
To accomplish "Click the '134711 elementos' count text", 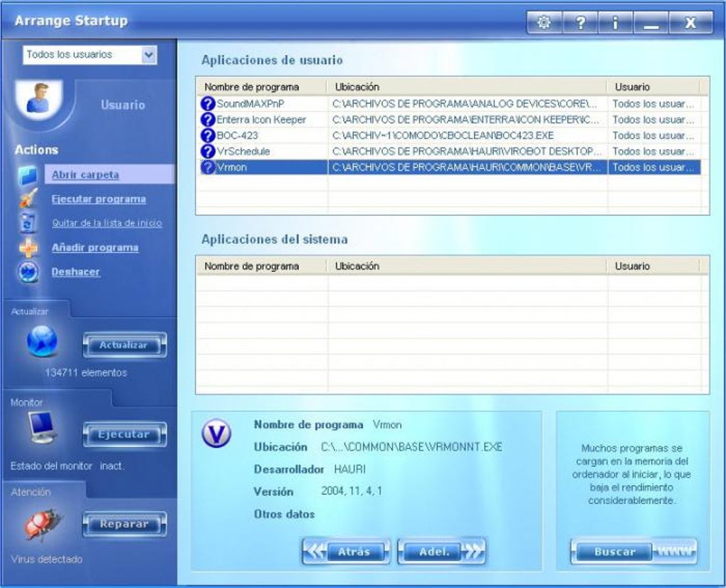I will tap(85, 372).
